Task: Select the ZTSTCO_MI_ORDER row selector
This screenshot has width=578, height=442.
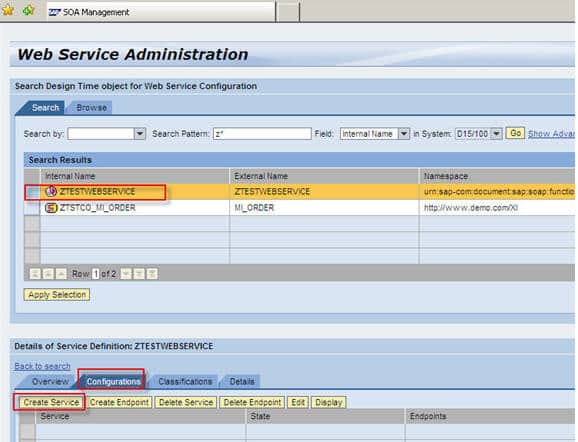Action: (x=32, y=208)
